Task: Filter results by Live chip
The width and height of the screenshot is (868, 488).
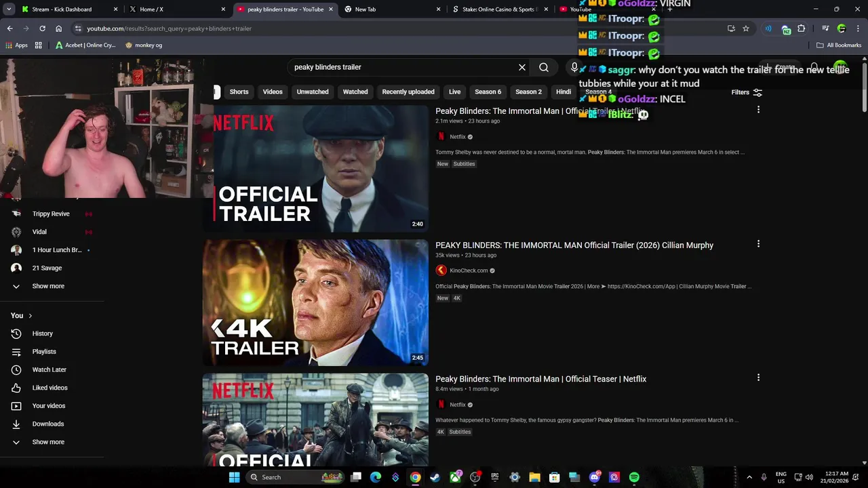Action: tap(454, 92)
